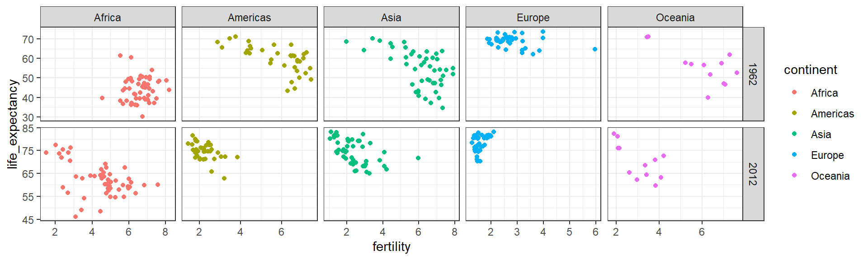Viewport: 868px width, 260px height.
Task: Click the Africa facet header strip
Action: [x=108, y=18]
